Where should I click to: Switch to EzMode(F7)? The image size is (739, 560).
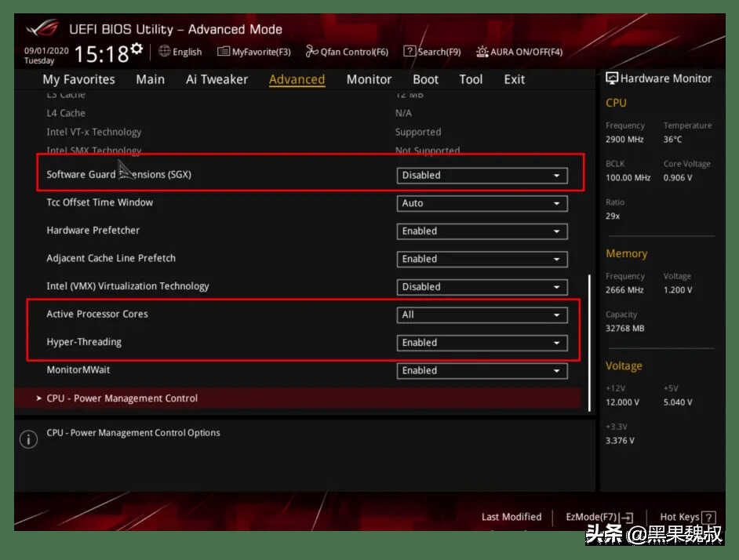point(599,517)
